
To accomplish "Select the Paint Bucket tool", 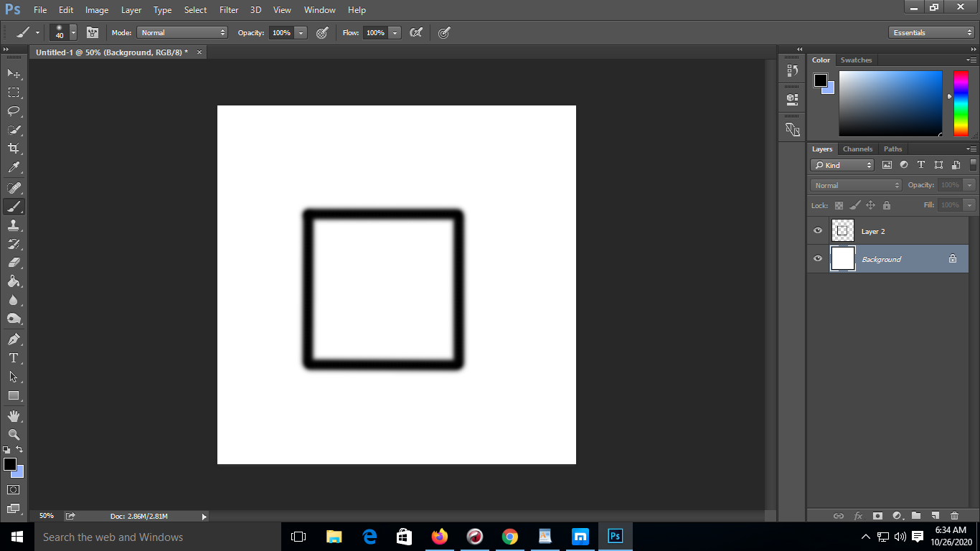I will [x=14, y=281].
